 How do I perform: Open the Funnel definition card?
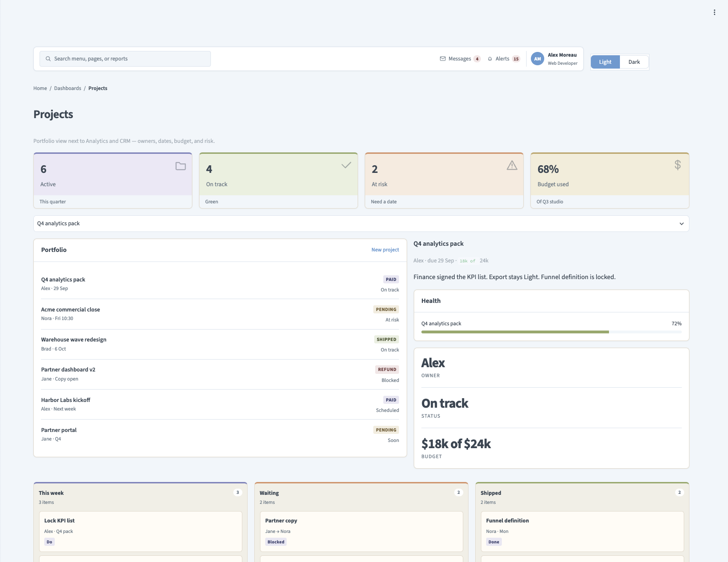pos(582,532)
